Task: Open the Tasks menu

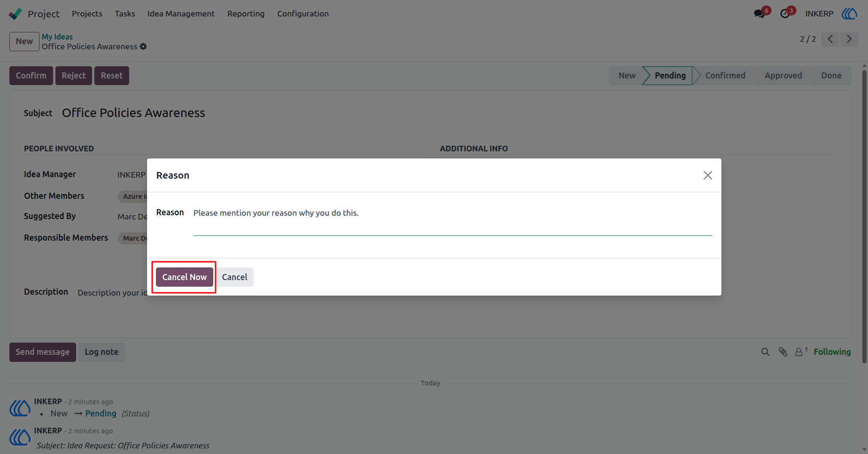Action: pyautogui.click(x=125, y=14)
